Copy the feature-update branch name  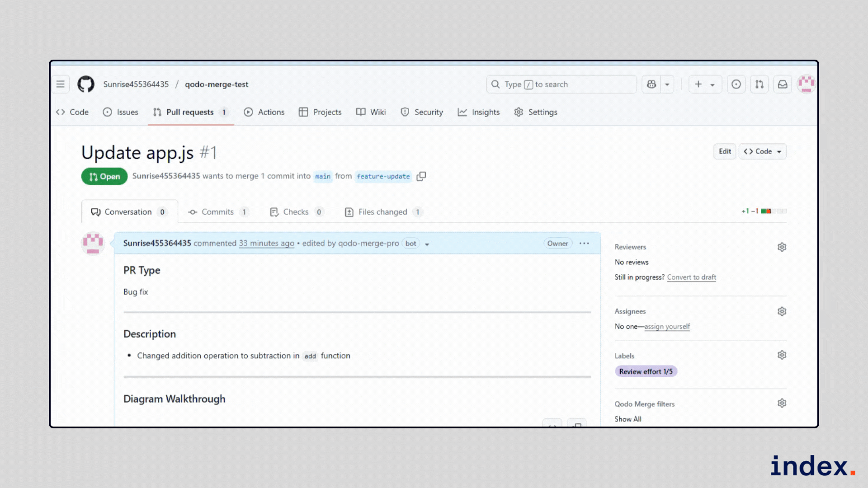click(421, 176)
